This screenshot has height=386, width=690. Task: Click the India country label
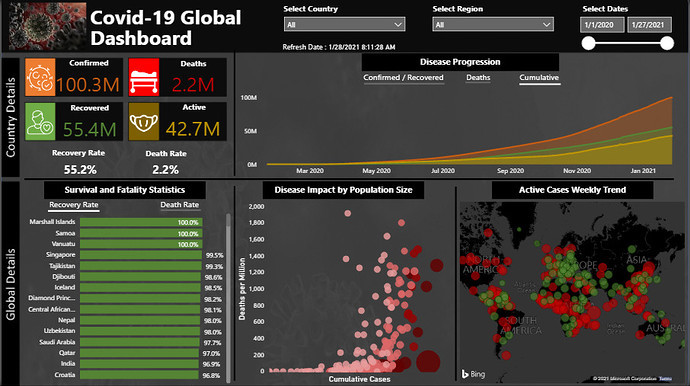click(68, 364)
